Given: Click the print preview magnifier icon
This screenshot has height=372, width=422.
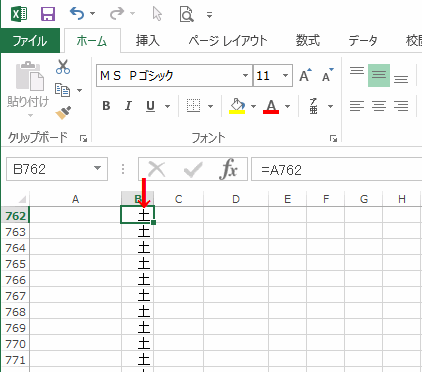Looking at the screenshot, I should [186, 14].
